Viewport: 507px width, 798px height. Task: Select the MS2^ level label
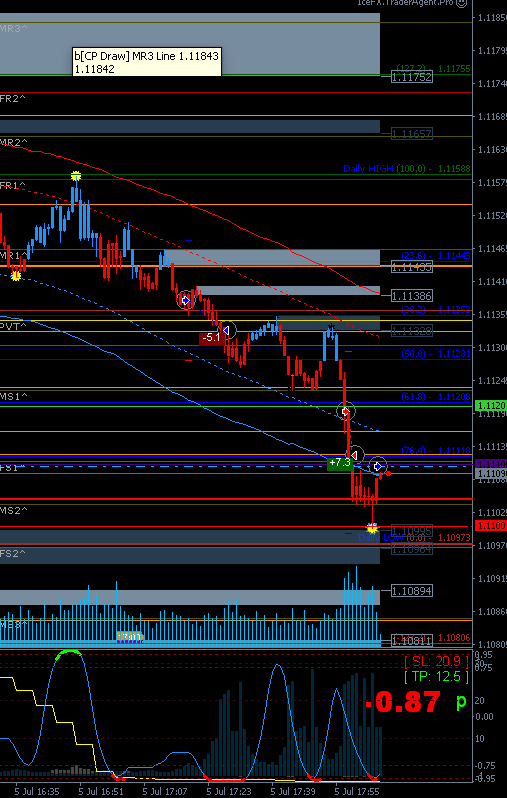14,509
